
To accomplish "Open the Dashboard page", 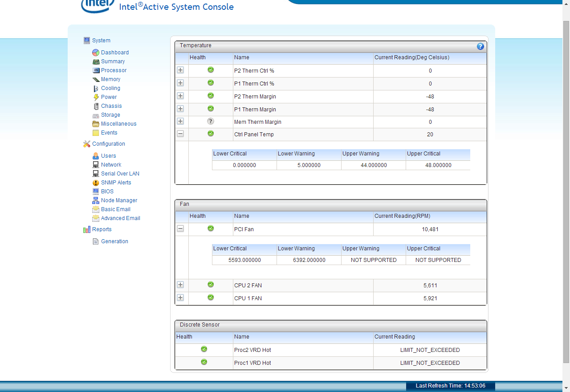I will [115, 53].
